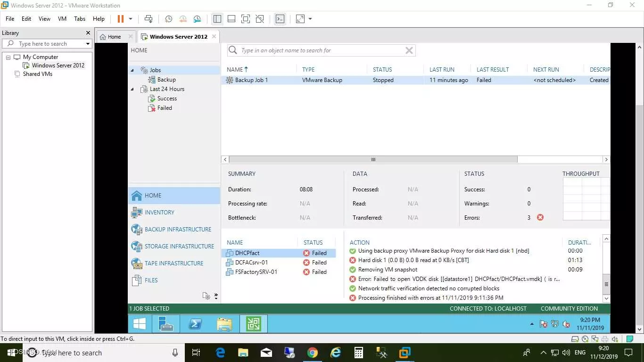Show hidden guest tray icons arrow
This screenshot has height=362, width=644.
[x=532, y=324]
